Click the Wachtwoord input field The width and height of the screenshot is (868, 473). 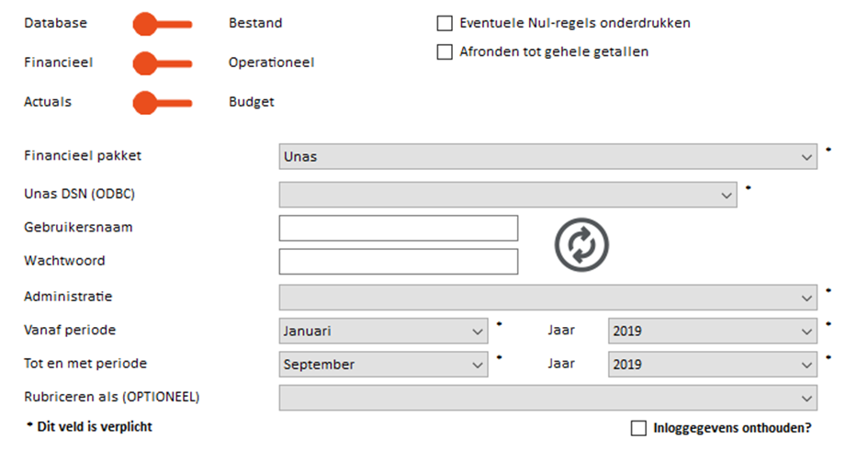tap(399, 262)
